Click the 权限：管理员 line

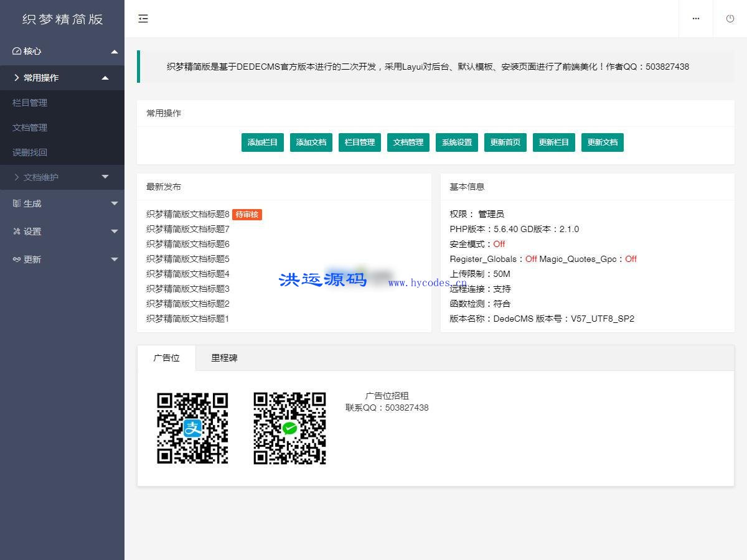tap(477, 214)
